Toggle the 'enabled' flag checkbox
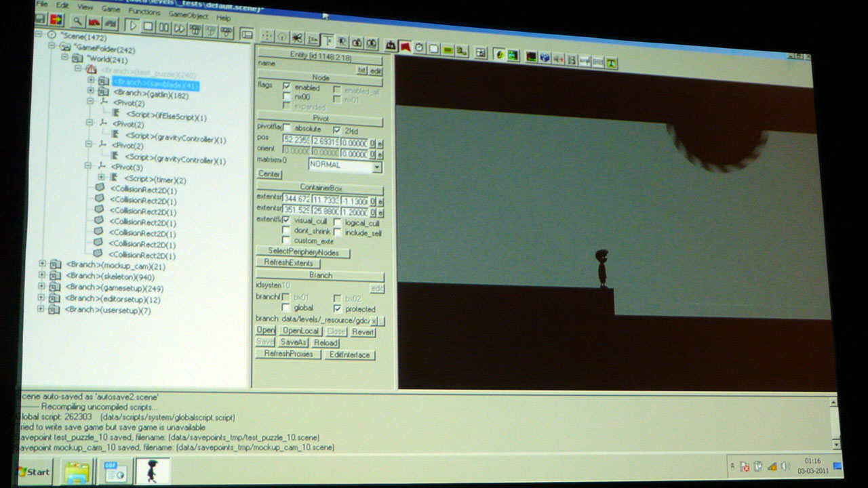Viewport: 868px width, 488px height. pos(287,87)
